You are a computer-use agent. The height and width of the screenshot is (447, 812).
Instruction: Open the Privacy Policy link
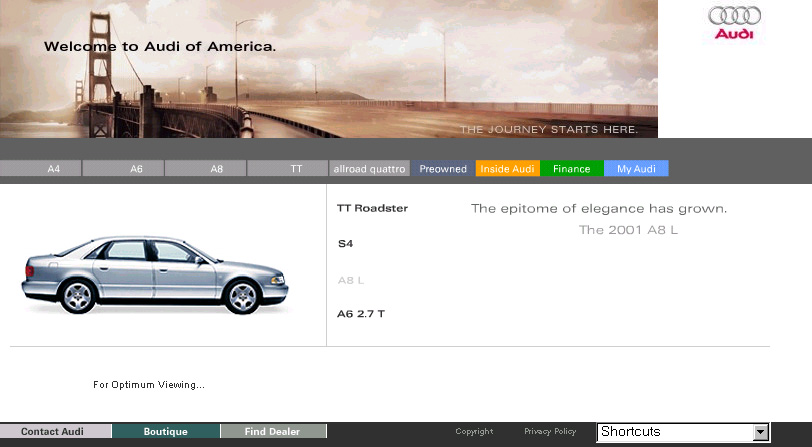click(x=550, y=431)
